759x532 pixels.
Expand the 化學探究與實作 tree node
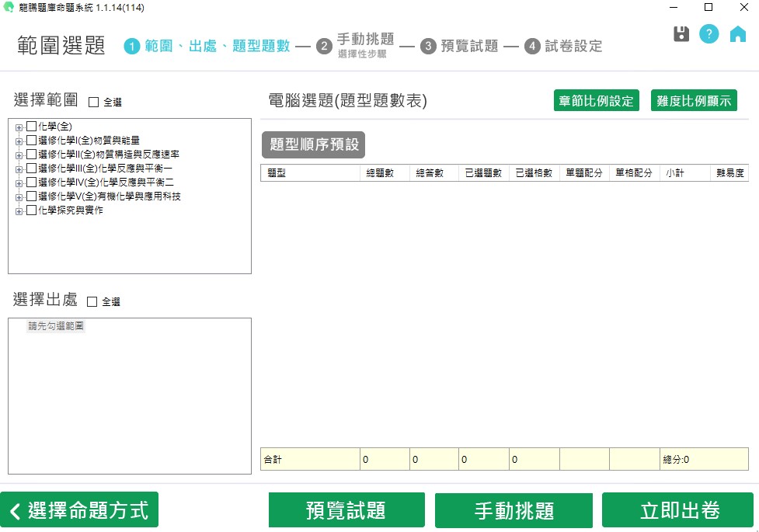[19, 211]
